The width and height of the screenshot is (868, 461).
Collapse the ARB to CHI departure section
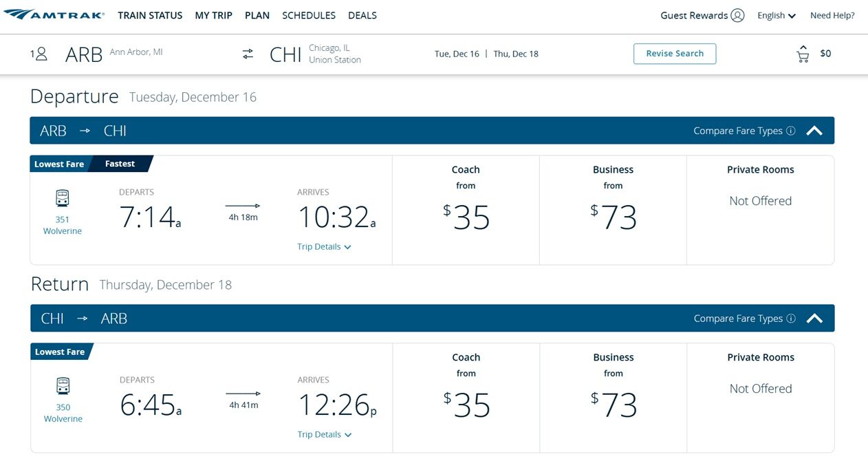[x=814, y=131]
